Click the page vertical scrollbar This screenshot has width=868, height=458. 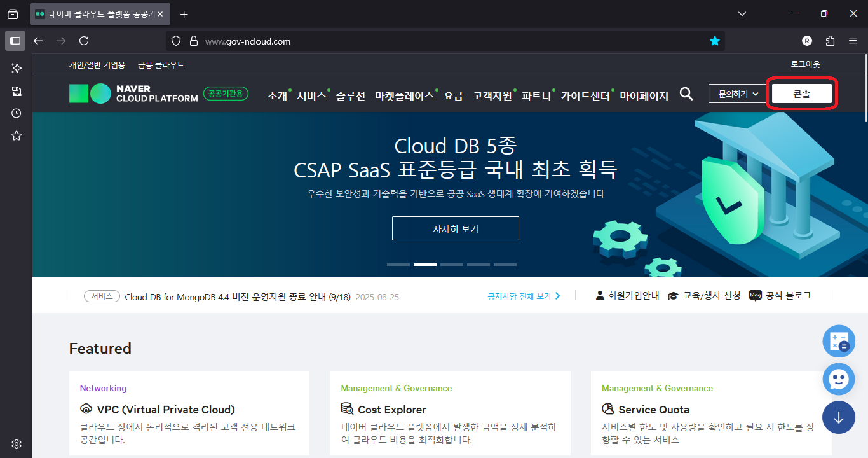click(865, 88)
